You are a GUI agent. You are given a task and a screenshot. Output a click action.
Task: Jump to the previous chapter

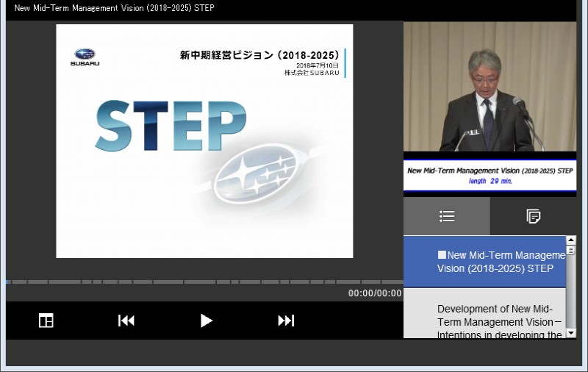(x=126, y=321)
